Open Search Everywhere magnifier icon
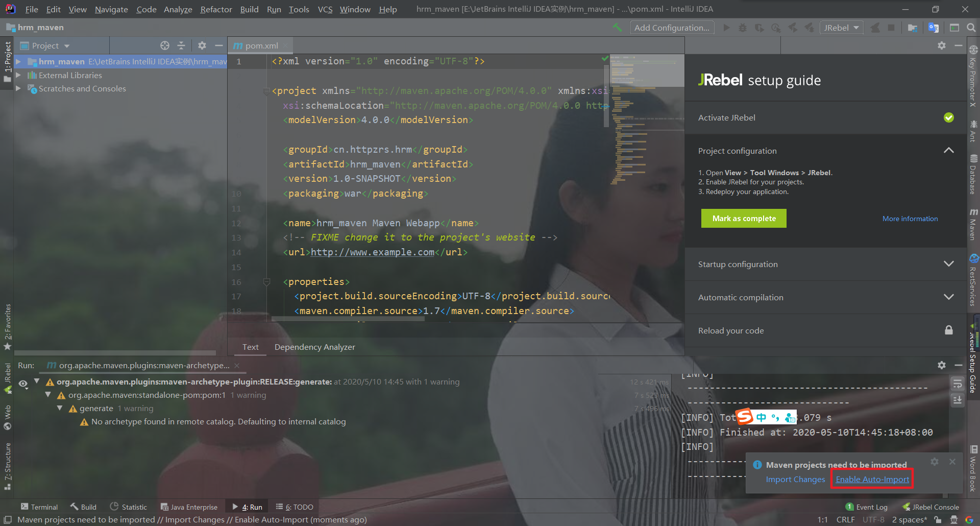 click(971, 28)
